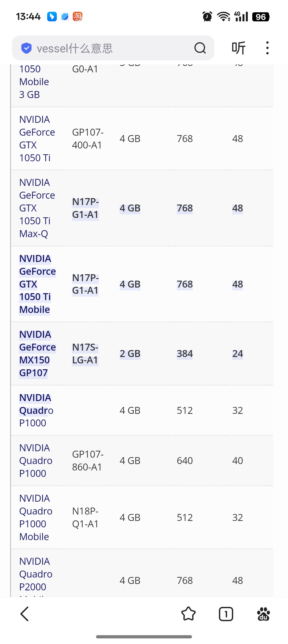Open the GTX 1050 Ti Mobile link
288x644 pixels.
(37, 284)
